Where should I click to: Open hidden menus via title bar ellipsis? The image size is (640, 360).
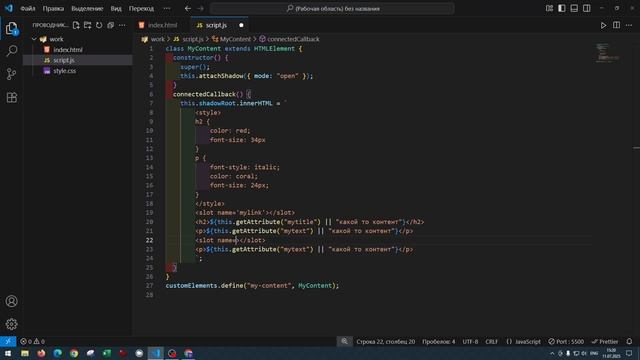tap(167, 8)
